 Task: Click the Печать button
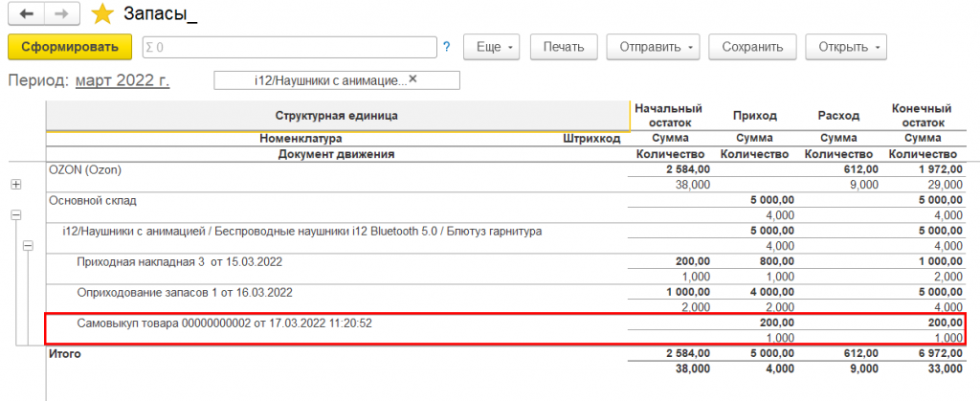coord(565,46)
